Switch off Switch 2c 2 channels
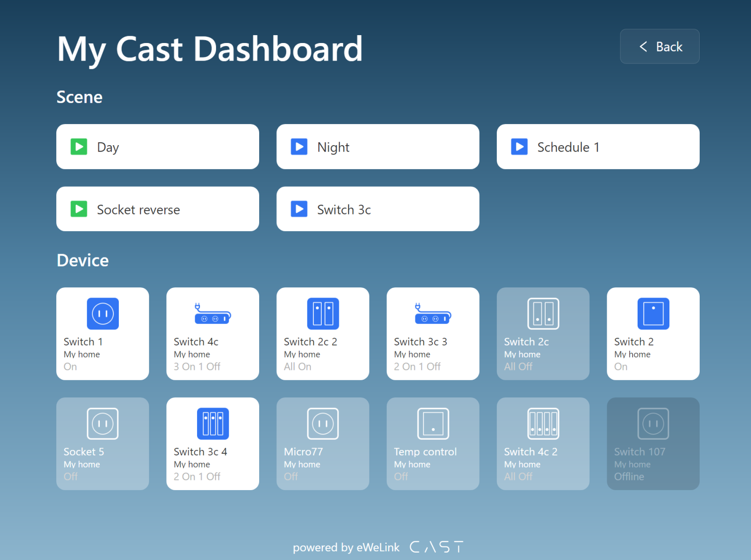The image size is (751, 560). [322, 334]
